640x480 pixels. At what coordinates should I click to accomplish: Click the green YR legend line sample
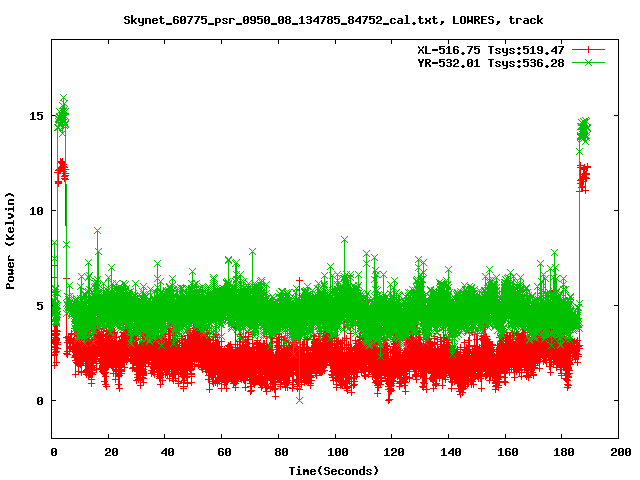coord(588,62)
